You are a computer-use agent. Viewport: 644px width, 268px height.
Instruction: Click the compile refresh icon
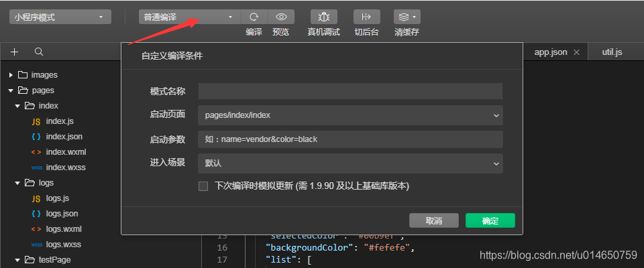click(254, 17)
